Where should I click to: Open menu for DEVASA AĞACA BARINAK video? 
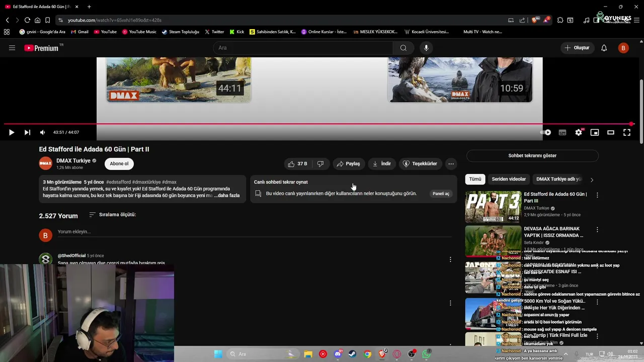[x=597, y=230]
